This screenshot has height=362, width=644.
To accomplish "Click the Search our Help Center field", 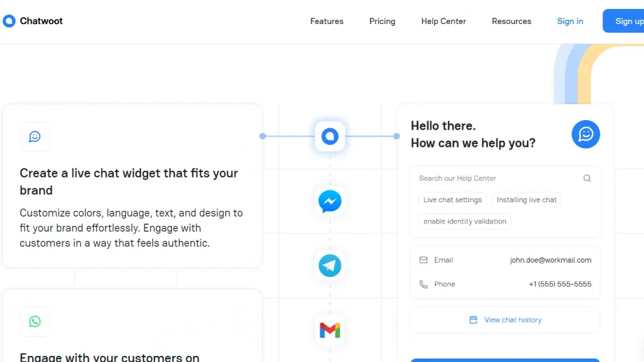I will pyautogui.click(x=505, y=178).
